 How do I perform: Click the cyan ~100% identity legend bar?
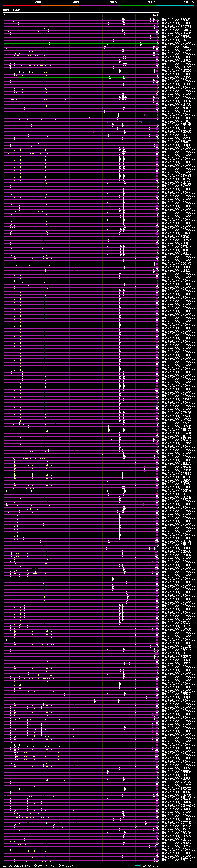coord(175,6)
